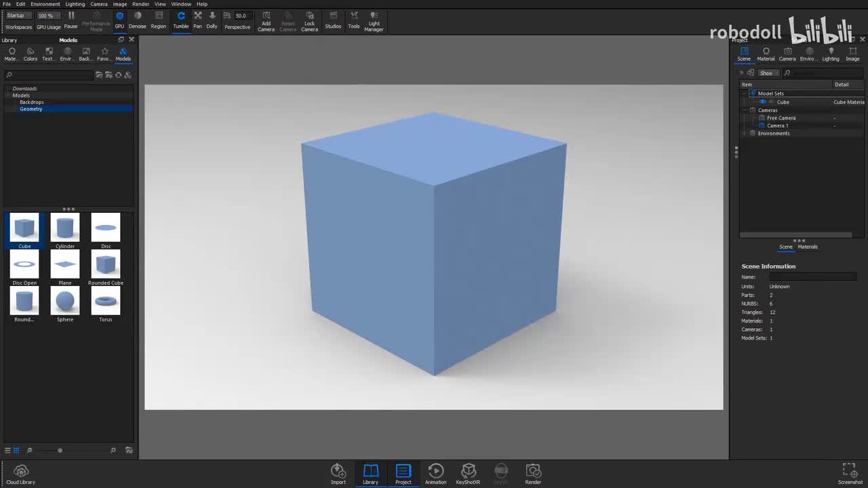The image size is (868, 488).
Task: Open the Render dialog
Action: pyautogui.click(x=533, y=474)
